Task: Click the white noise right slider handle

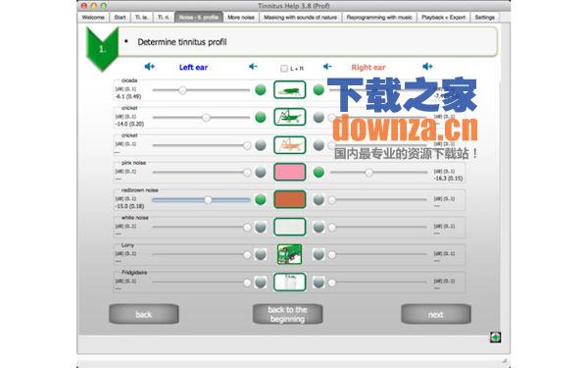Action: coord(332,228)
